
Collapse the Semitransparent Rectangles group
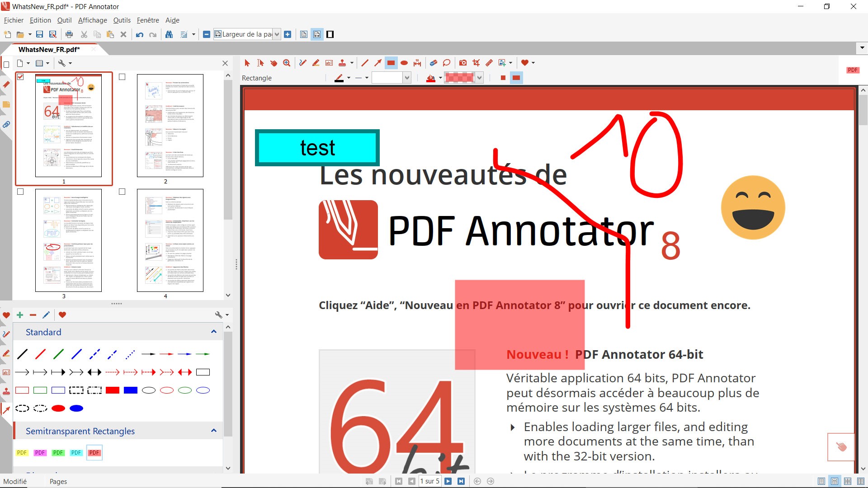point(214,431)
